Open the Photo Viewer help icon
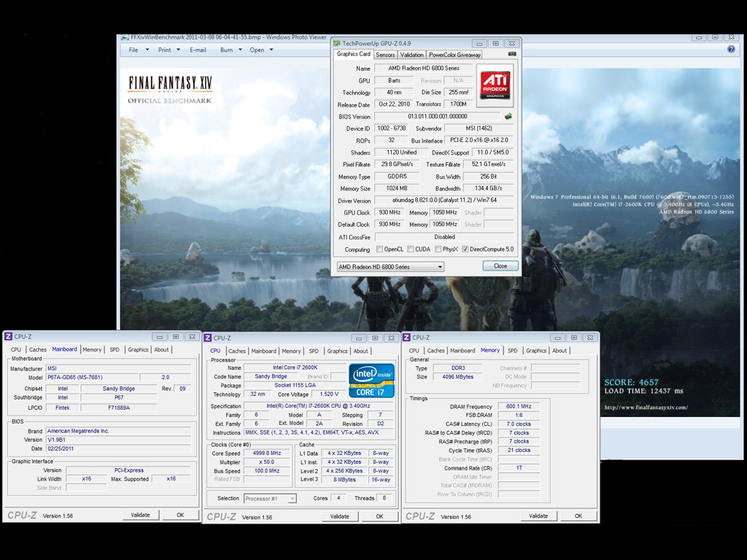747x560 pixels. [731, 49]
